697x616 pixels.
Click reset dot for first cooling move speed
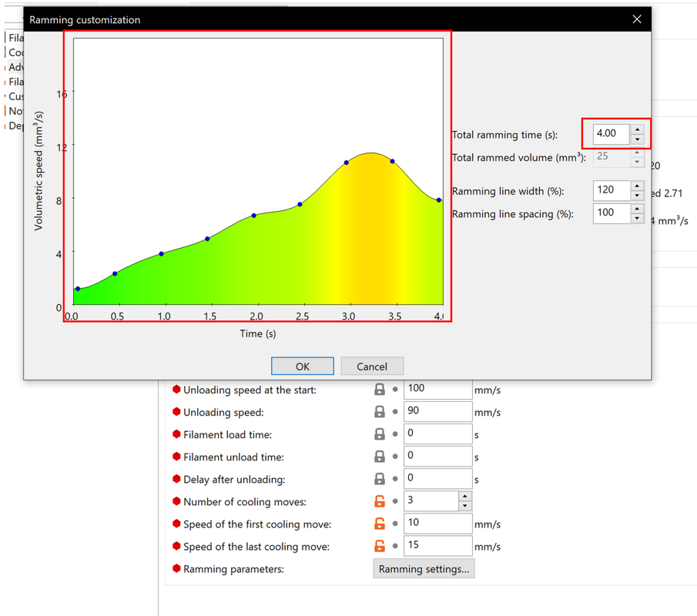tap(395, 524)
